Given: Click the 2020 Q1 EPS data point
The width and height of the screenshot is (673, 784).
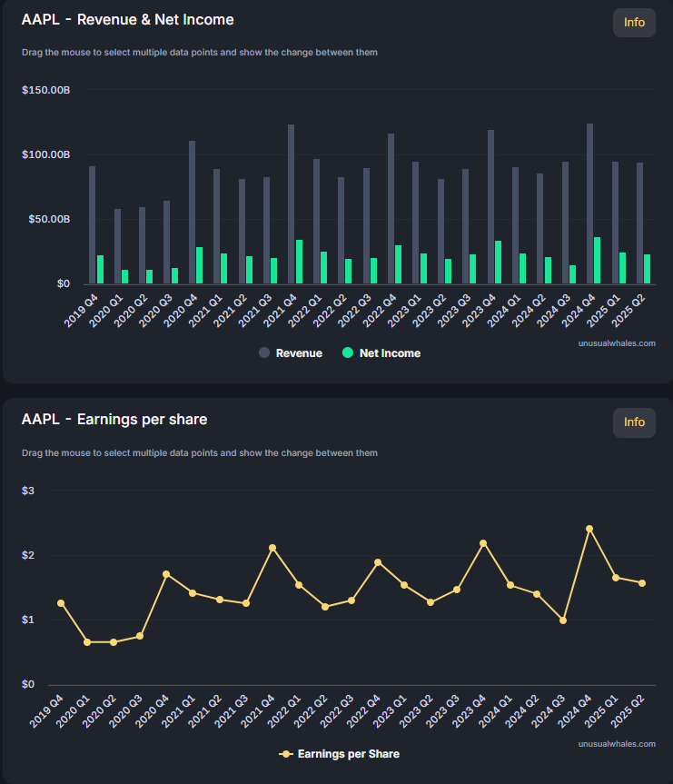Looking at the screenshot, I should coord(87,642).
